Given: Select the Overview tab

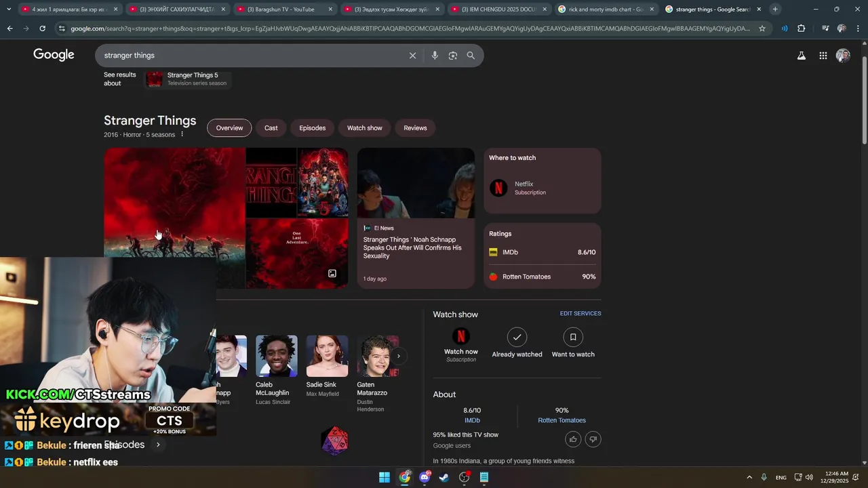Looking at the screenshot, I should coord(229,128).
